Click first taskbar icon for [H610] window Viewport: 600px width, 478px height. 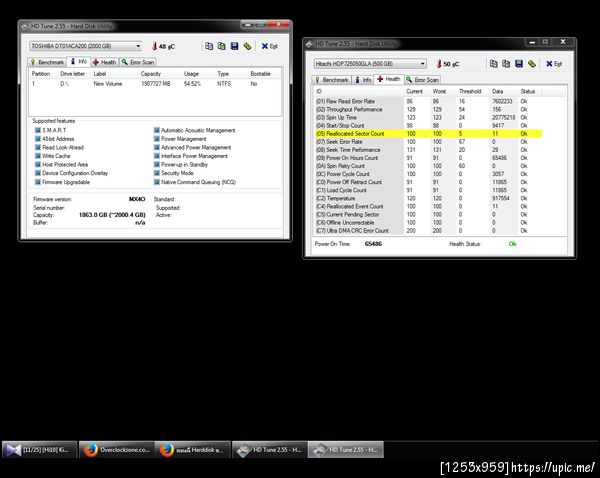point(39,450)
